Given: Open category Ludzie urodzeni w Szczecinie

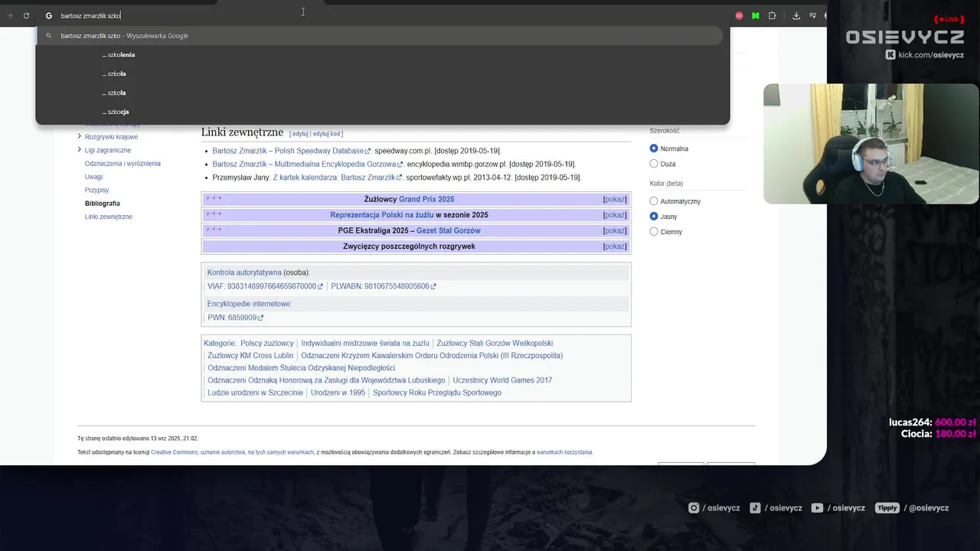Looking at the screenshot, I should [255, 393].
